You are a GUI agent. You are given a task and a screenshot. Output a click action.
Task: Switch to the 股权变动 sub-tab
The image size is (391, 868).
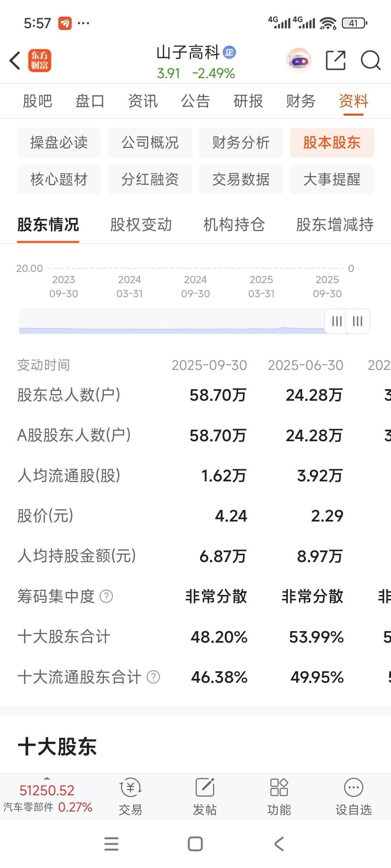[x=141, y=225]
